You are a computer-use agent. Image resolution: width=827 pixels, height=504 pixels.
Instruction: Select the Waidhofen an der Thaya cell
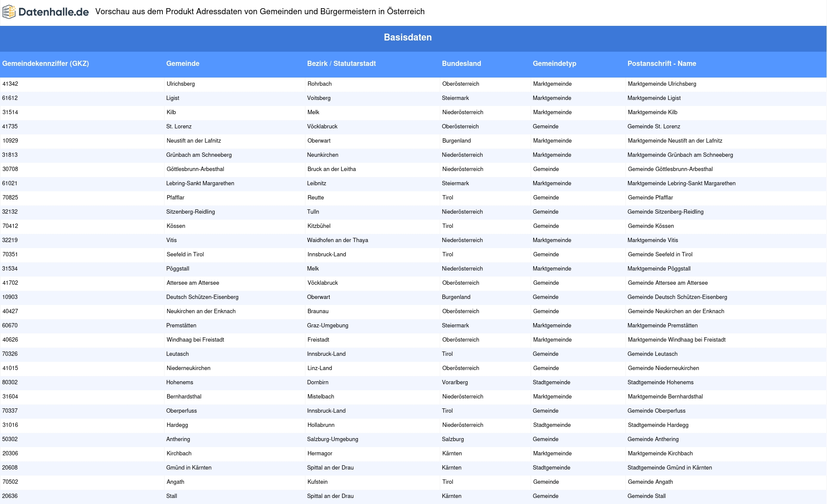tap(373, 240)
